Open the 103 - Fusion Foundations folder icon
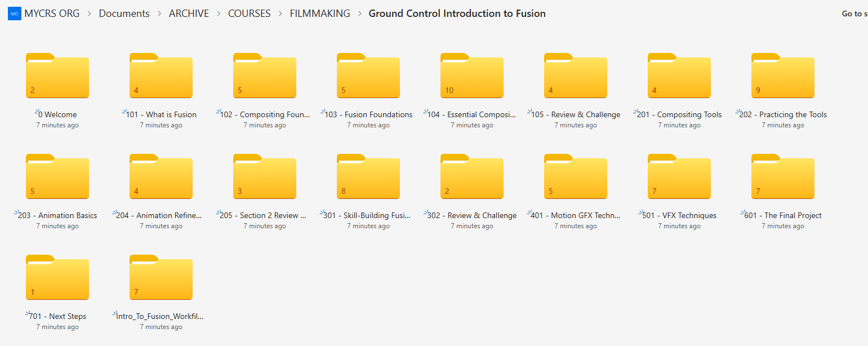The width and height of the screenshot is (868, 346). click(x=368, y=76)
